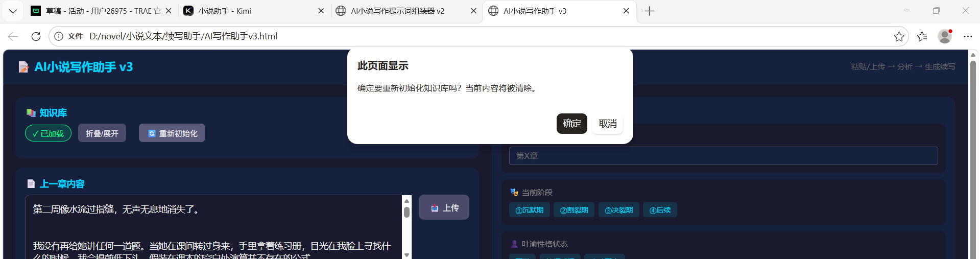Click the 此页面显示 dialog title

click(383, 65)
